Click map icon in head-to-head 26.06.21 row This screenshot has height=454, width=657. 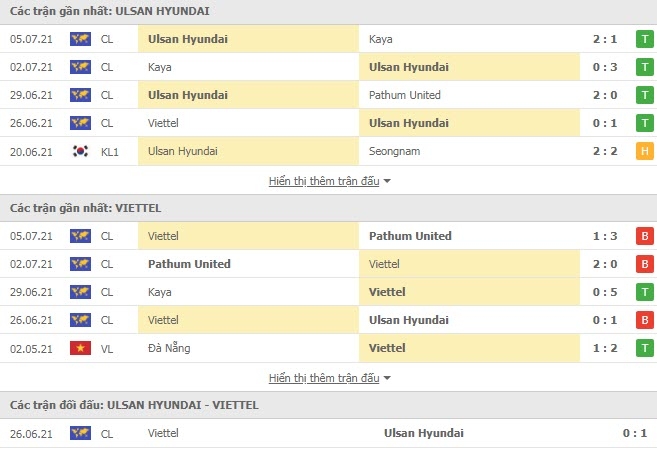point(80,433)
